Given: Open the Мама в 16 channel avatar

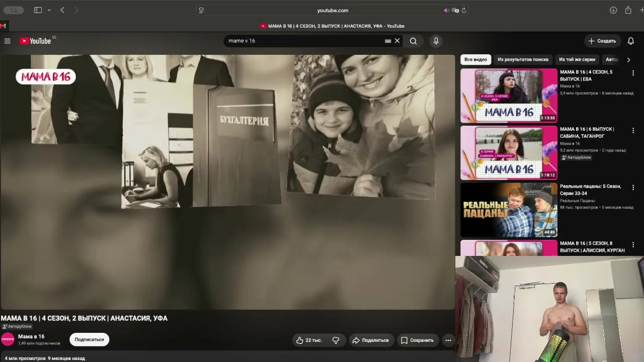Looking at the screenshot, I should tap(8, 339).
